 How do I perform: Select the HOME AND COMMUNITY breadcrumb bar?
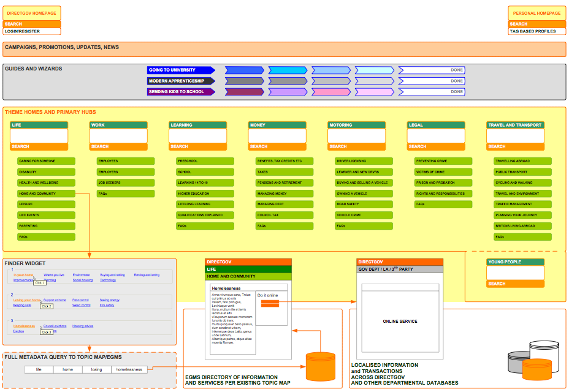[248, 276]
